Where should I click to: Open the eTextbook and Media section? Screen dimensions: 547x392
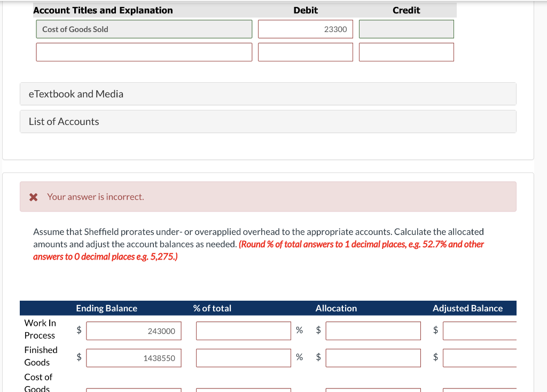76,93
